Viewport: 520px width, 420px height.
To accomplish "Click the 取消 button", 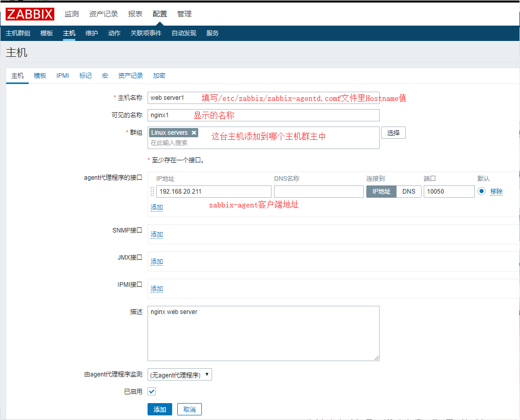I will 190,409.
